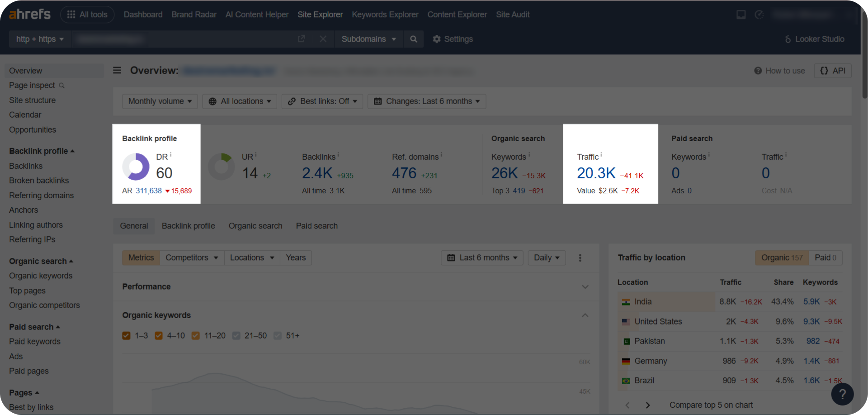Image resolution: width=868 pixels, height=415 pixels.
Task: Go to next page of locations
Action: pos(648,405)
